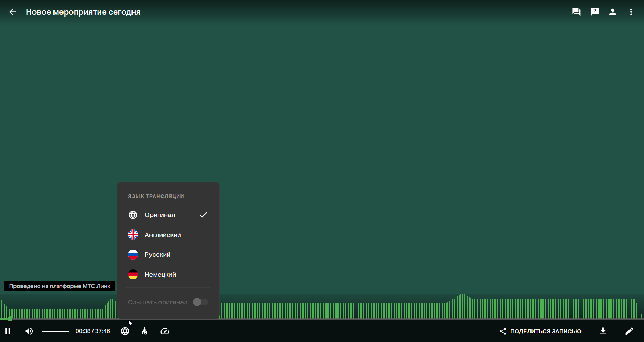Mute audio with the speaker icon
Screen dimensions: 644x342
tap(29, 331)
